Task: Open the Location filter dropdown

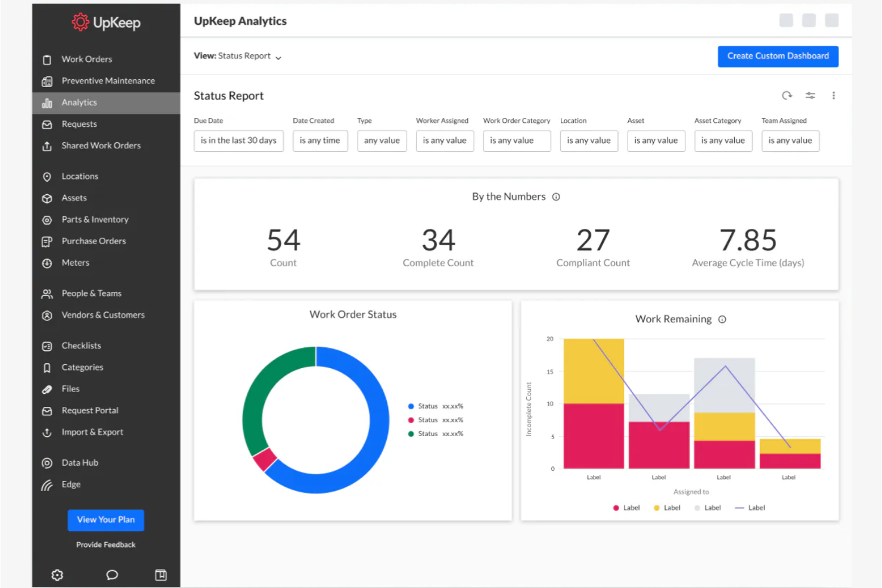Action: point(589,141)
